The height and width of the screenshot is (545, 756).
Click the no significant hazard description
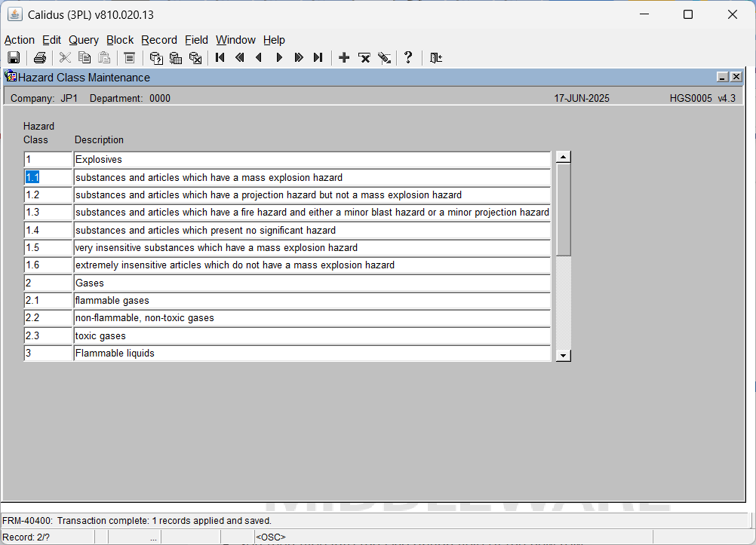pos(312,230)
